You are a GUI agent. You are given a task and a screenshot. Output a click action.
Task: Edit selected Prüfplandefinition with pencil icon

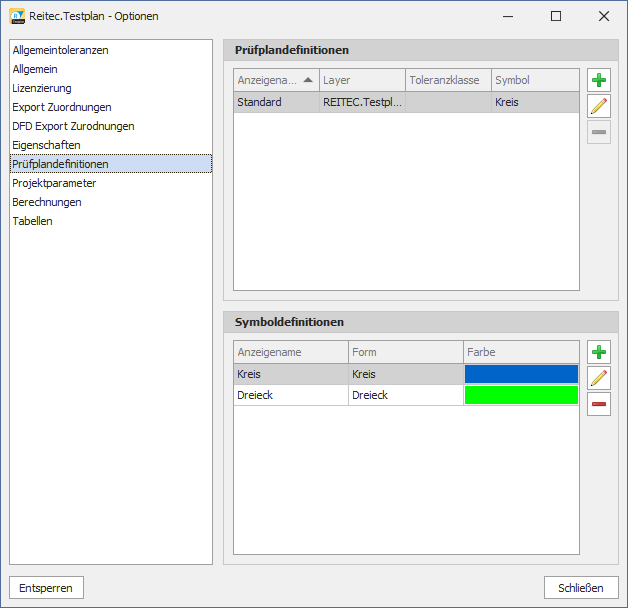point(599,107)
